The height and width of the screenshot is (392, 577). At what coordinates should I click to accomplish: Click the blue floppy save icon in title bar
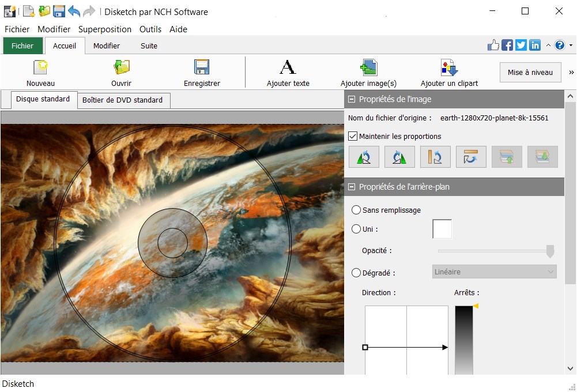pyautogui.click(x=59, y=12)
